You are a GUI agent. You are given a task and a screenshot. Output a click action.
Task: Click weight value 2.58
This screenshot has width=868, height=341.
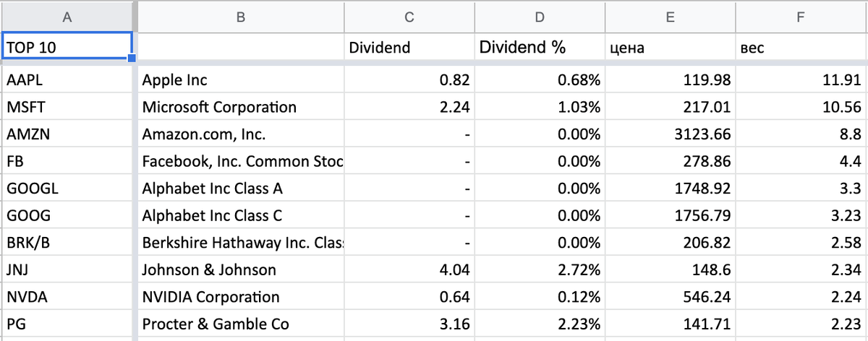tap(801, 243)
